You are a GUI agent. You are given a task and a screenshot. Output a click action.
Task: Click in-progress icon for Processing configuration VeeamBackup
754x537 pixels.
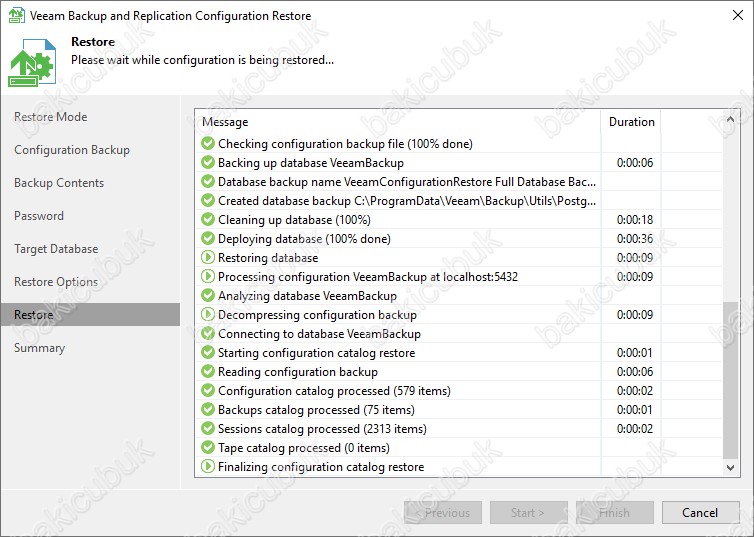208,276
